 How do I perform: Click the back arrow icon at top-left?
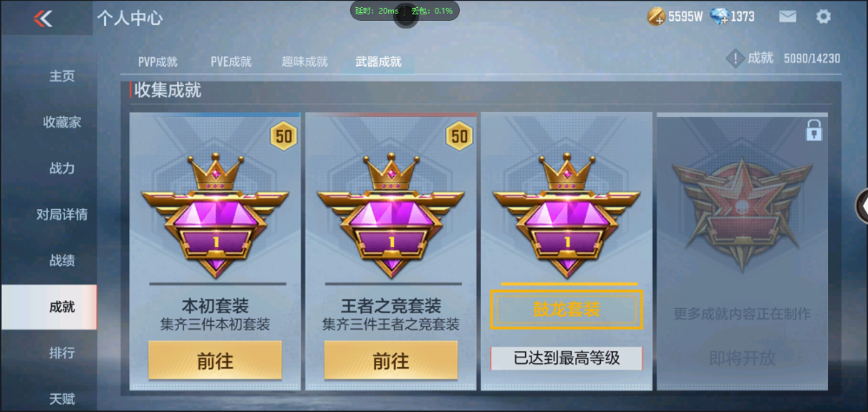(x=43, y=18)
